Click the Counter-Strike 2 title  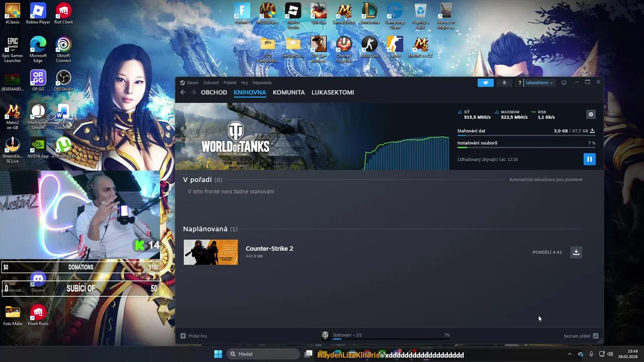point(269,248)
